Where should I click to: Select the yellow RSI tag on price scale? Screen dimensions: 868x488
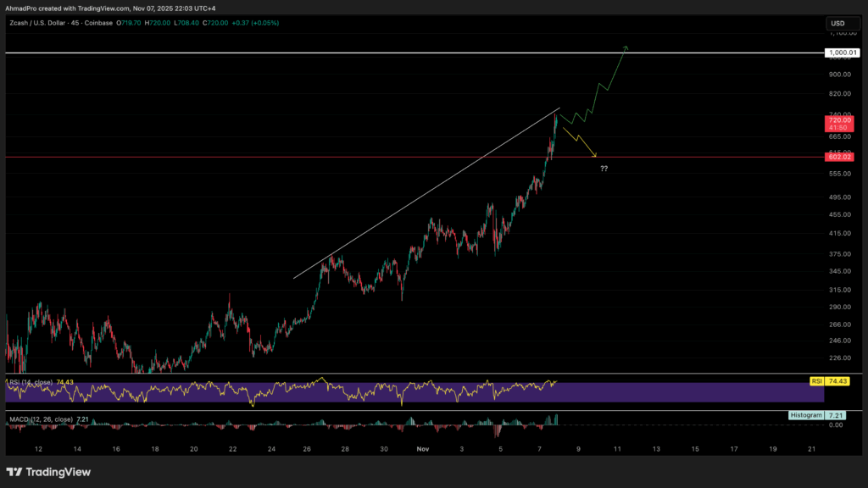coord(816,382)
